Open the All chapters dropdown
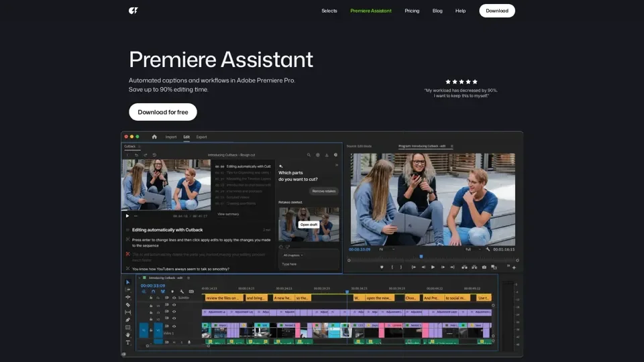 click(x=293, y=255)
